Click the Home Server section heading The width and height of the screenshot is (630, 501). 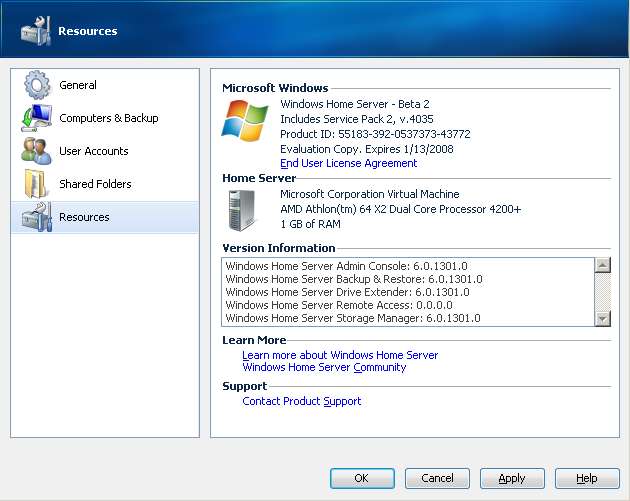259,178
